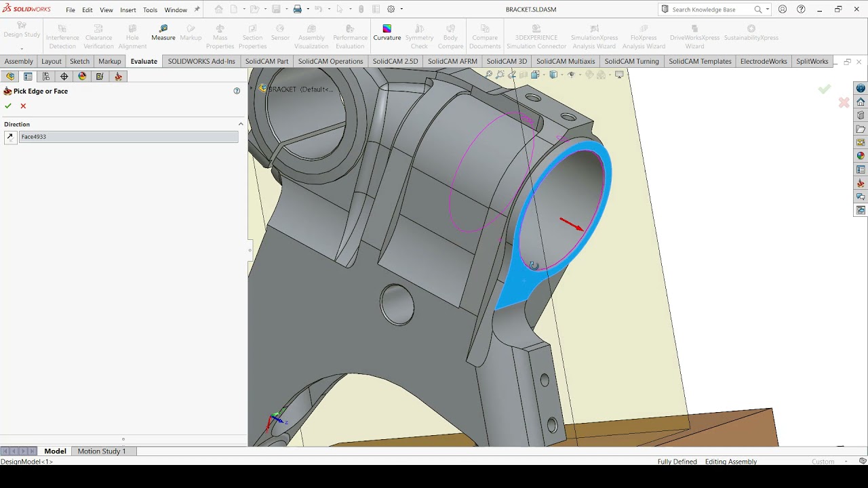This screenshot has width=868, height=488.
Task: Switch to the Motion Study 1 tab
Action: point(102,451)
